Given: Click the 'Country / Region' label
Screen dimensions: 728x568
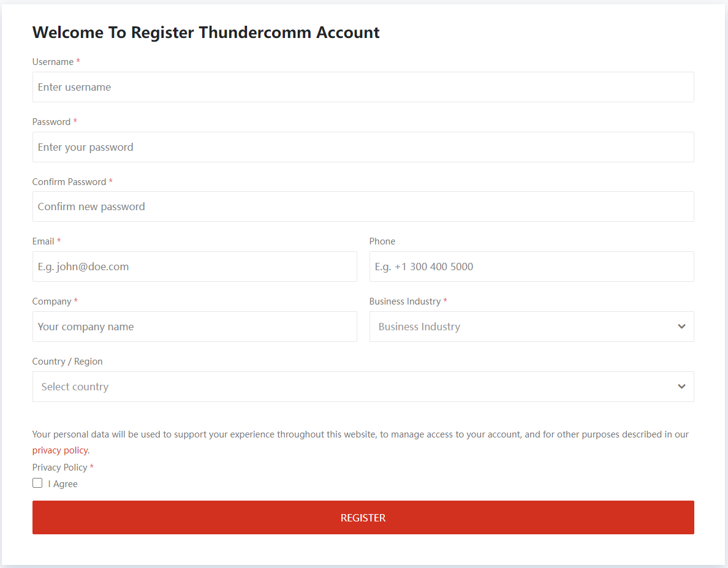Looking at the screenshot, I should click(x=67, y=362).
